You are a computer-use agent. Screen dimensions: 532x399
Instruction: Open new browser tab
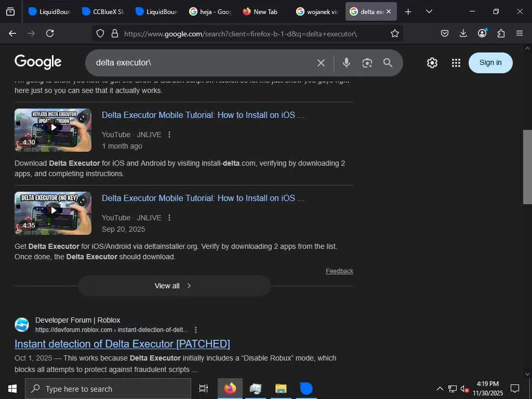click(x=408, y=12)
